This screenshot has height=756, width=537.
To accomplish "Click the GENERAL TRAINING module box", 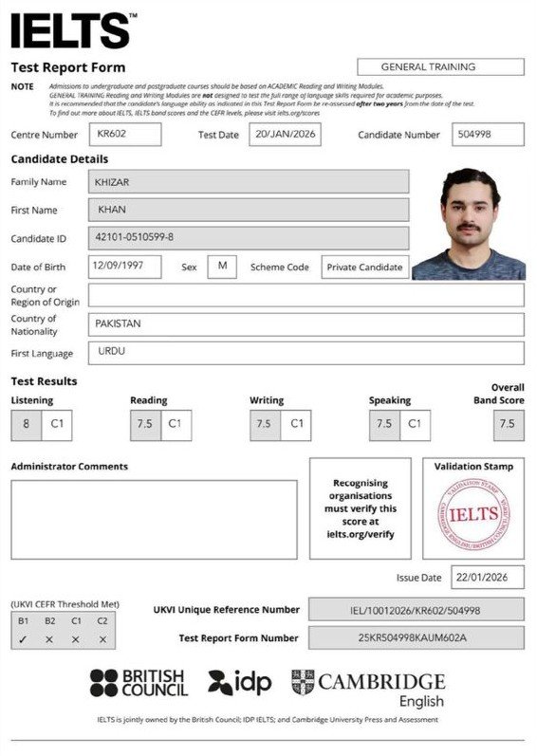I will tap(440, 67).
